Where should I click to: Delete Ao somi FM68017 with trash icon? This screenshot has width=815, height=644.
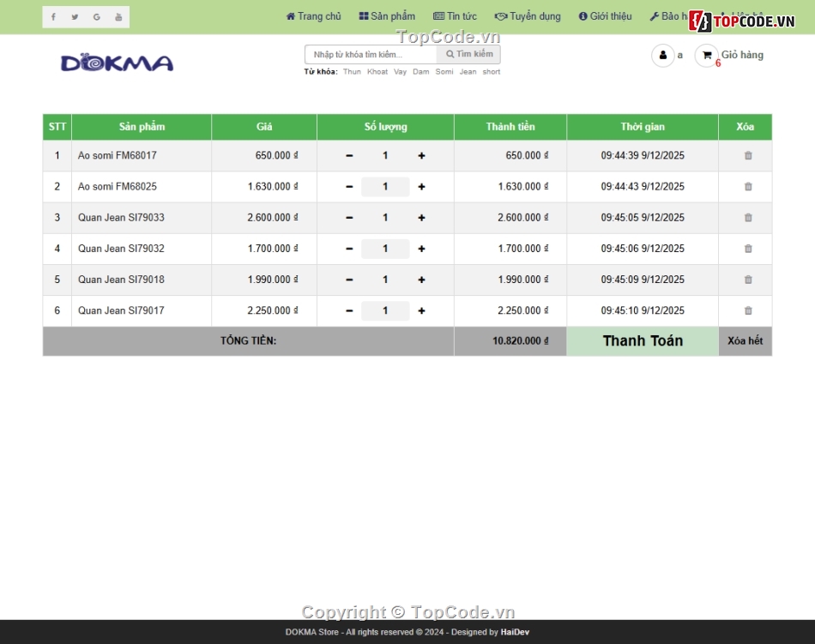(747, 156)
